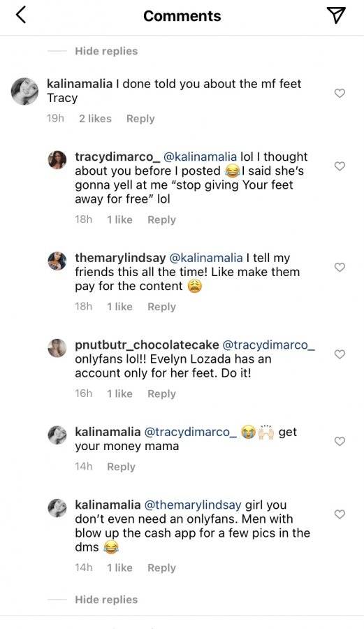The height and width of the screenshot is (629, 364).
Task: Open kalinamalia's profile picture on top comment
Action: [x=24, y=92]
